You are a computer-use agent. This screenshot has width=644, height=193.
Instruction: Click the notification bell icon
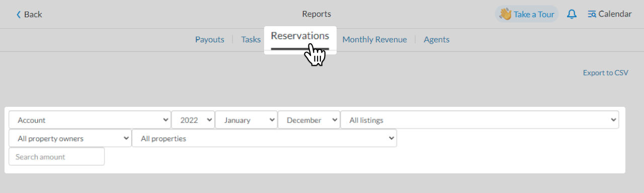[x=572, y=14]
